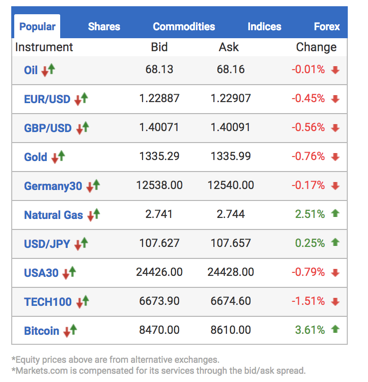Open the USA30 instrument link

41,273
